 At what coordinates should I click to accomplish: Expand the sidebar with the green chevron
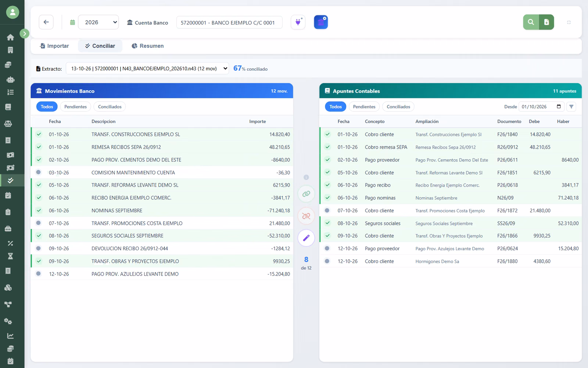24,34
